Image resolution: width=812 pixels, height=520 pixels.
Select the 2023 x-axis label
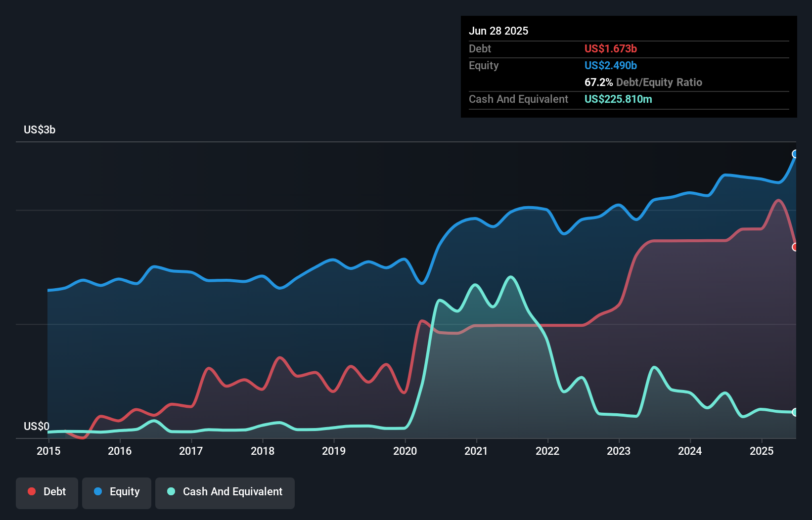(x=619, y=451)
